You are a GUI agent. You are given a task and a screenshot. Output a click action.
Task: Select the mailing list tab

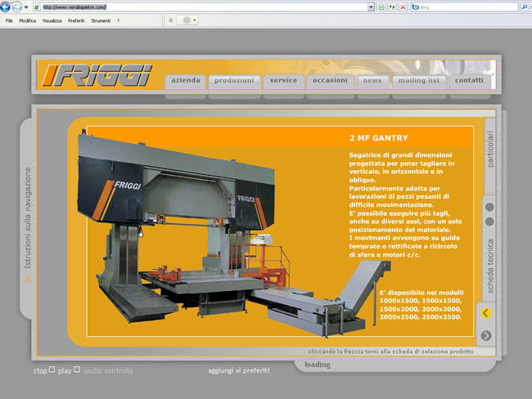pos(419,82)
